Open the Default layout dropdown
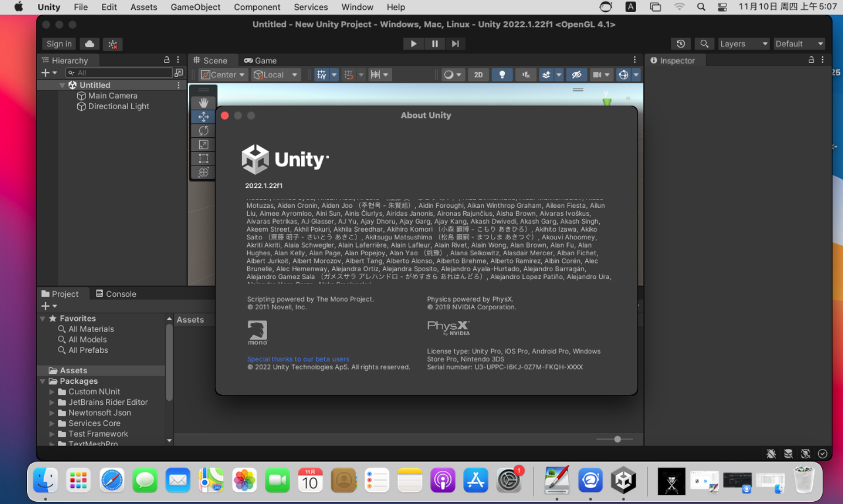This screenshot has height=504, width=843. pyautogui.click(x=799, y=44)
